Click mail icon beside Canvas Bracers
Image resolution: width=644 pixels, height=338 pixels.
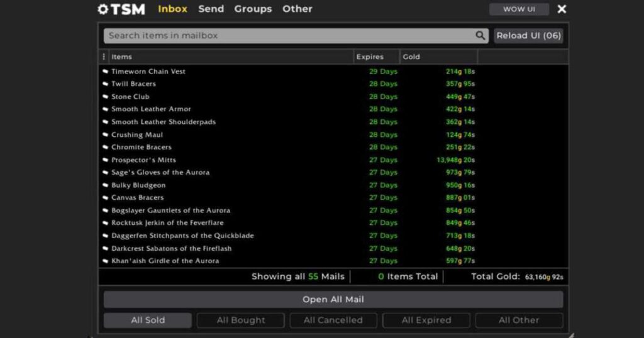pyautogui.click(x=105, y=198)
